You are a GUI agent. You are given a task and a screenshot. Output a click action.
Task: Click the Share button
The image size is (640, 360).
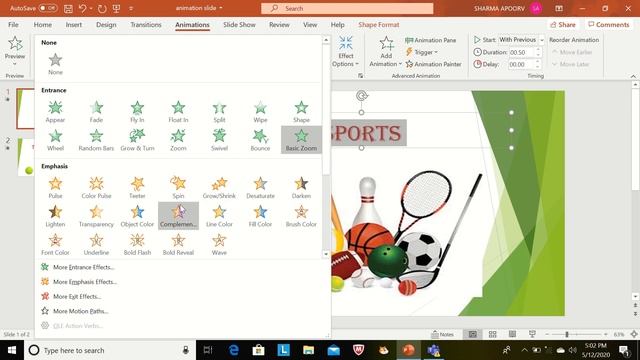pyautogui.click(x=563, y=24)
